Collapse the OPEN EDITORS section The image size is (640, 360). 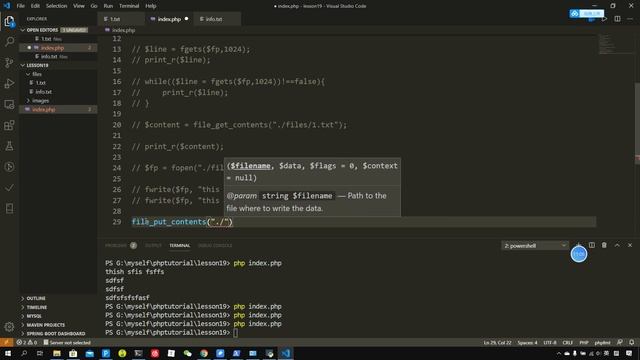[x=23, y=30]
